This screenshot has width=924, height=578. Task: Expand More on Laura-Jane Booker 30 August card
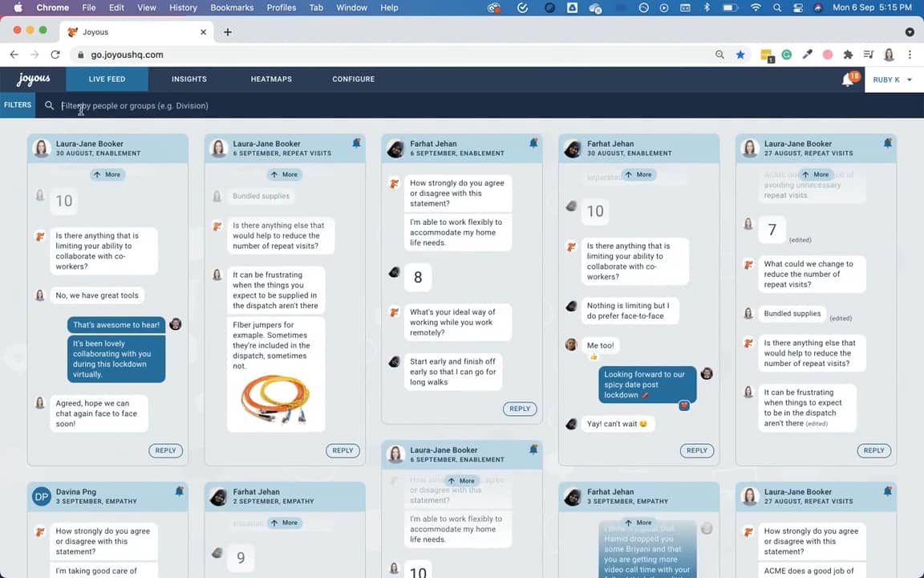[x=107, y=174]
